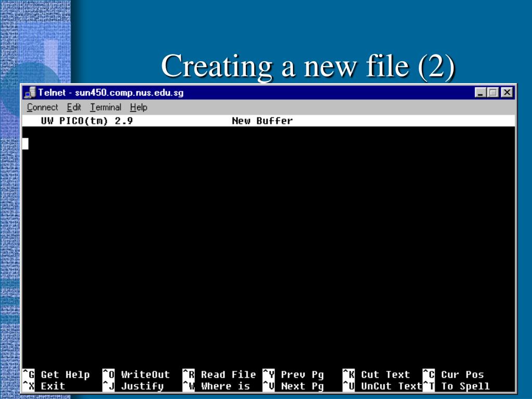
Task: Click the ^W shortcut key label
Action: tap(189, 386)
